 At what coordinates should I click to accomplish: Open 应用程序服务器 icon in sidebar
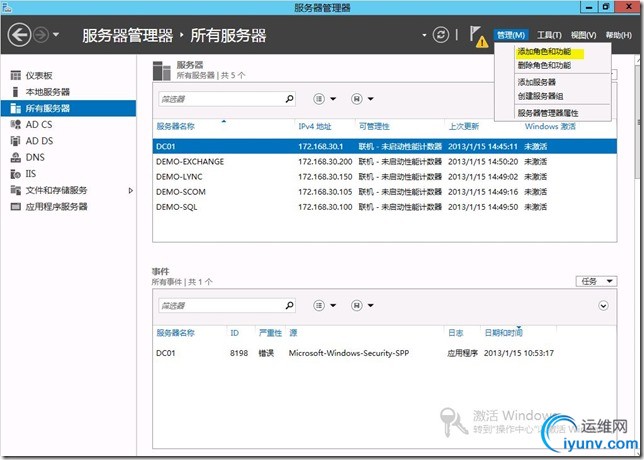click(x=16, y=207)
